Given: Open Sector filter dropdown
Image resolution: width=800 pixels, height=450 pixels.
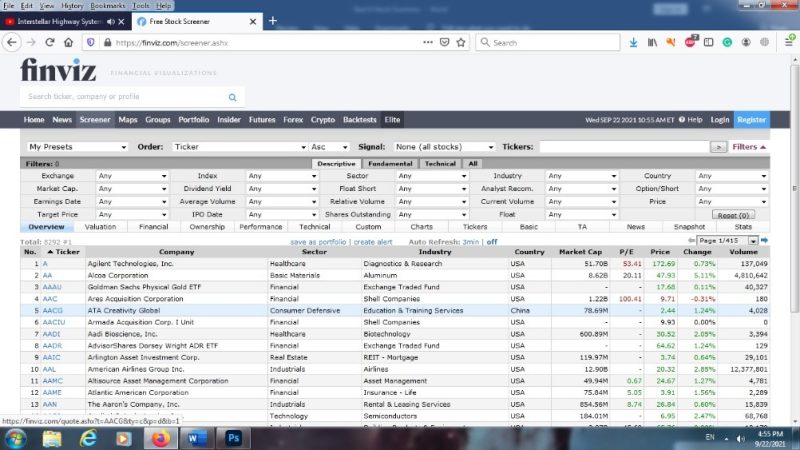Looking at the screenshot, I should point(432,176).
